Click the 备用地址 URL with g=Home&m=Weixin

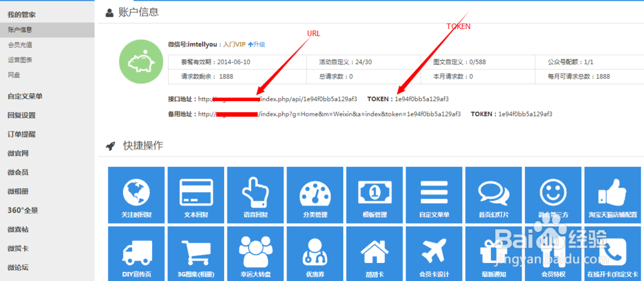(x=329, y=114)
